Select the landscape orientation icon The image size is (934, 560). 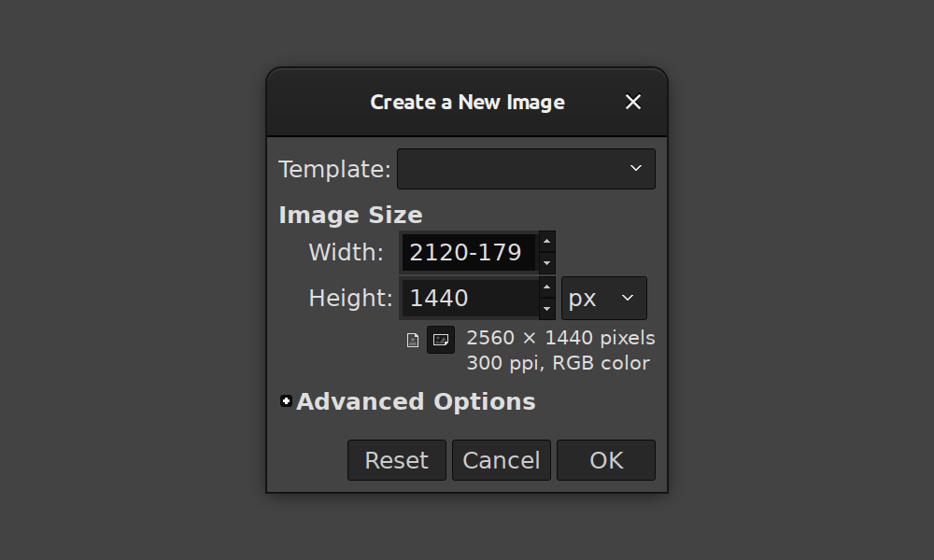coord(441,340)
